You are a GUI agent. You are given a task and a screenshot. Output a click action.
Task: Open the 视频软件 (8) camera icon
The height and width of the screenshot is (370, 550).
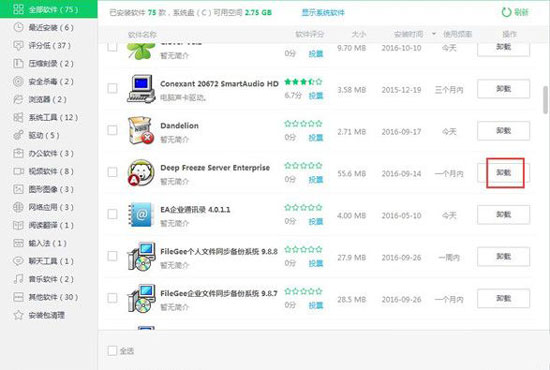18,171
